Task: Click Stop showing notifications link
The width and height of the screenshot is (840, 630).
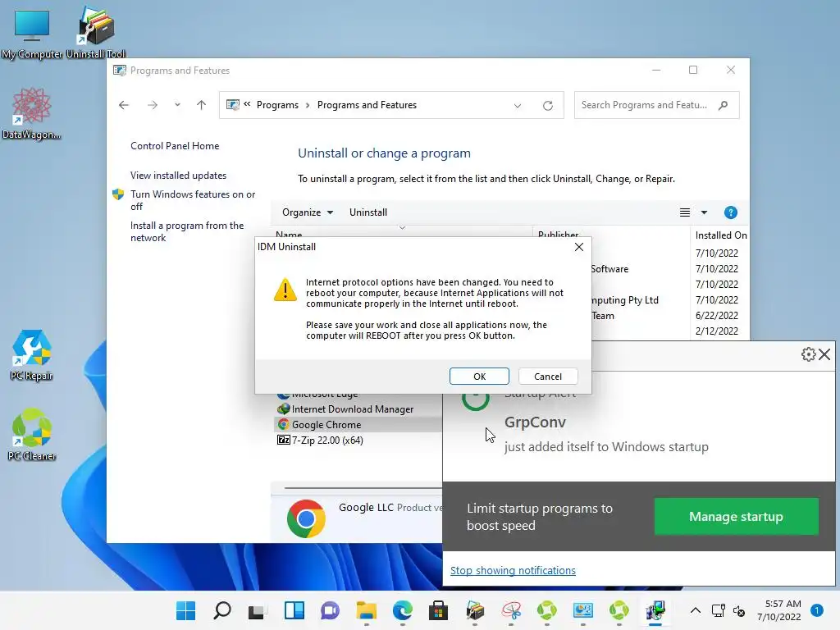Action: coord(513,571)
